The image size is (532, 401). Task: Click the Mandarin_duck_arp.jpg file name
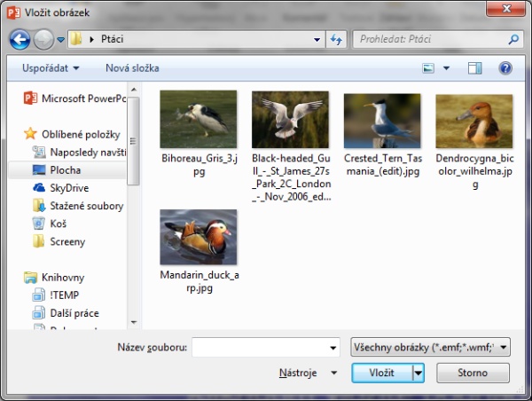tap(199, 281)
